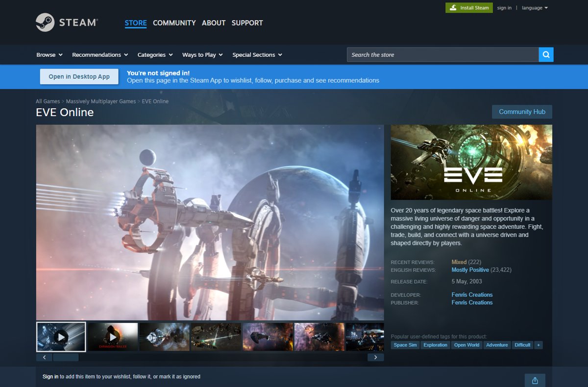
Task: Click the Steam logo
Action: (x=67, y=23)
